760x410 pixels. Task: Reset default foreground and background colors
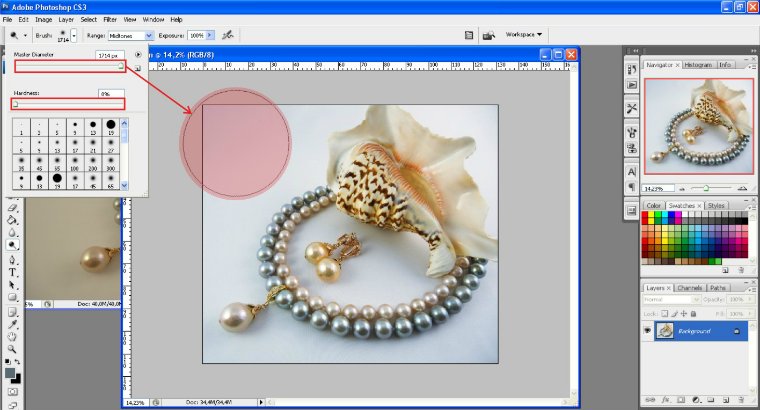click(7, 362)
